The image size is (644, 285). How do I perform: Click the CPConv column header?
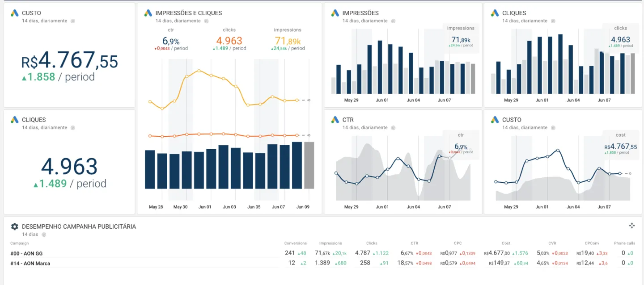click(592, 243)
